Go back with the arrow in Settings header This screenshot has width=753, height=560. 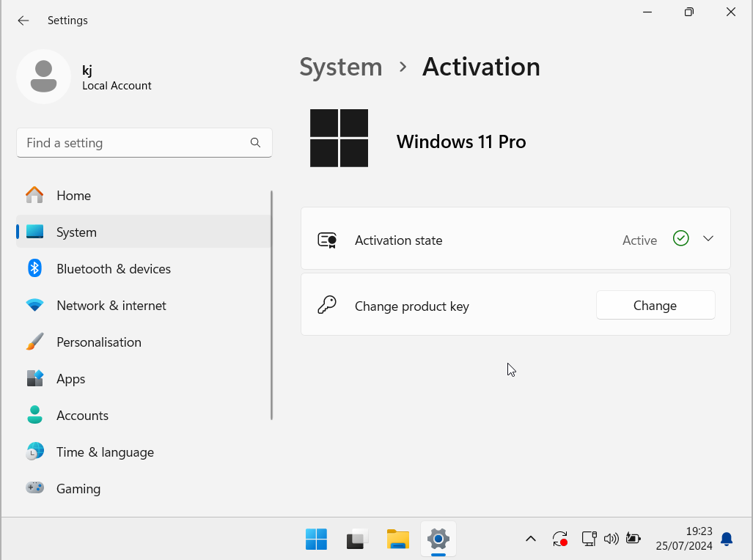(23, 21)
